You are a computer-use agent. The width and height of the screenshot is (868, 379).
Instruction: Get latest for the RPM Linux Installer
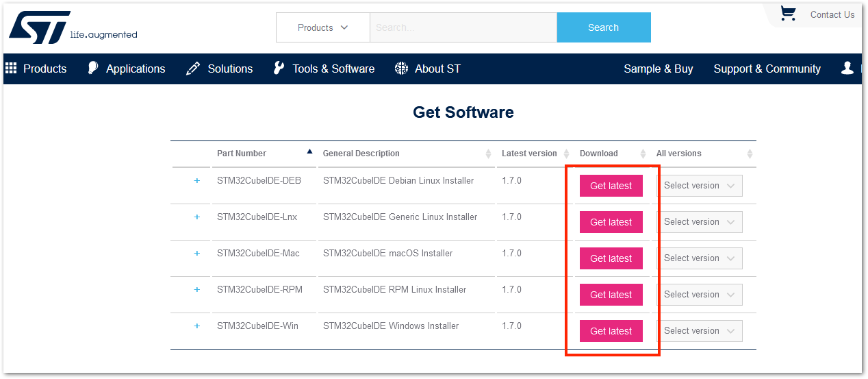[611, 295]
